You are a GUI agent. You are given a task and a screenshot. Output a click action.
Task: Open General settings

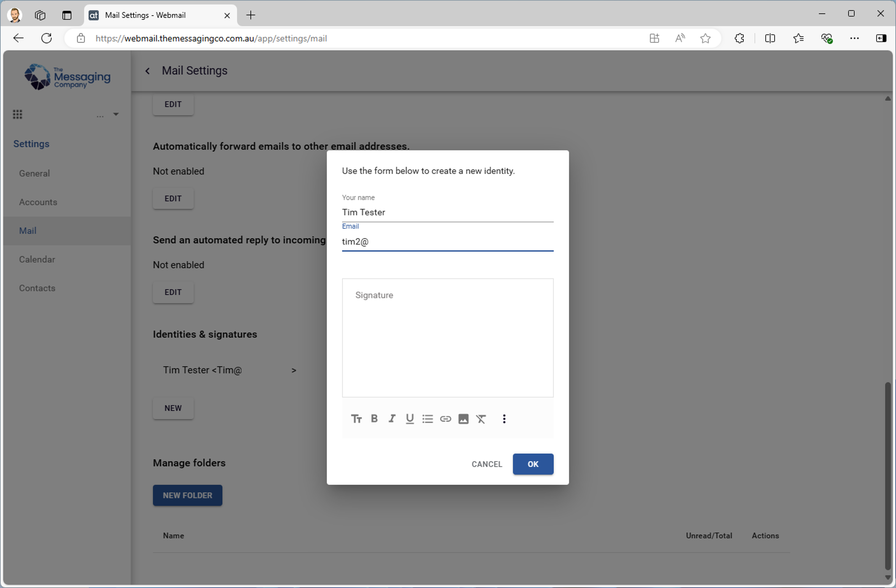coord(34,173)
